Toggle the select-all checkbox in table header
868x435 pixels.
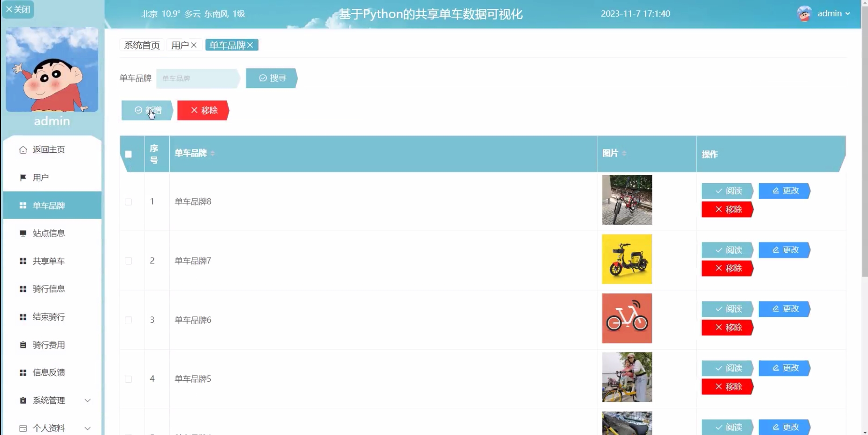tap(129, 154)
